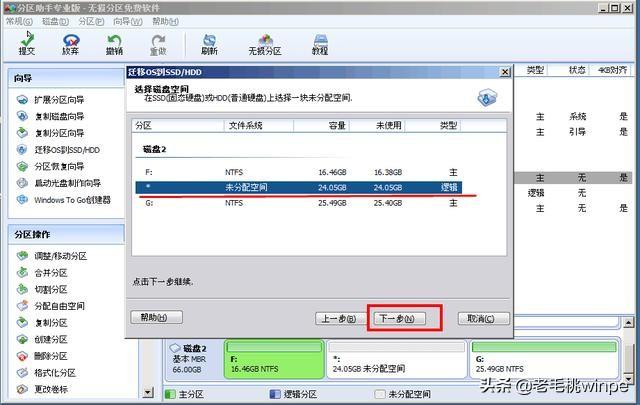The image size is (640, 405).
Task: Select the 引导 row in main partition list
Action: point(573,132)
